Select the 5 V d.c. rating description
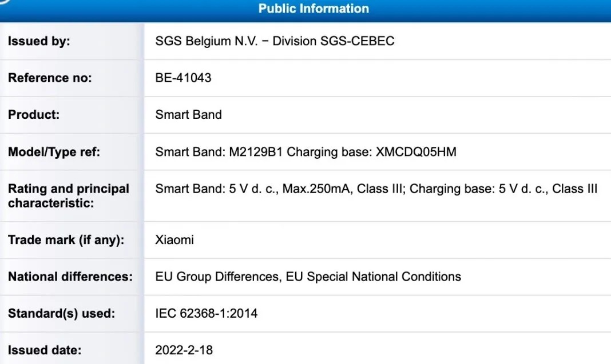 click(x=376, y=189)
